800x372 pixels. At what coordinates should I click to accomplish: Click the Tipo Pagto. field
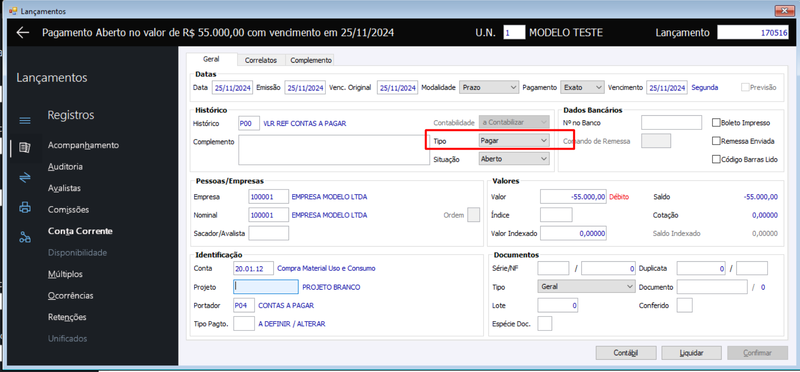[244, 324]
